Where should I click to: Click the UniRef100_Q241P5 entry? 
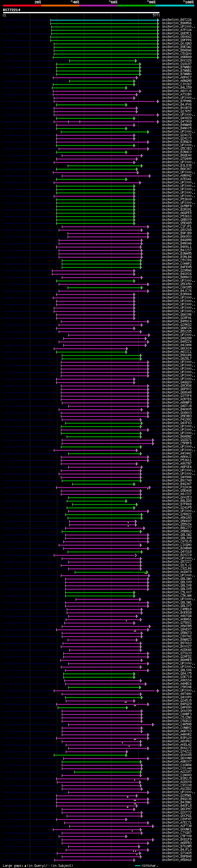[x=177, y=508]
